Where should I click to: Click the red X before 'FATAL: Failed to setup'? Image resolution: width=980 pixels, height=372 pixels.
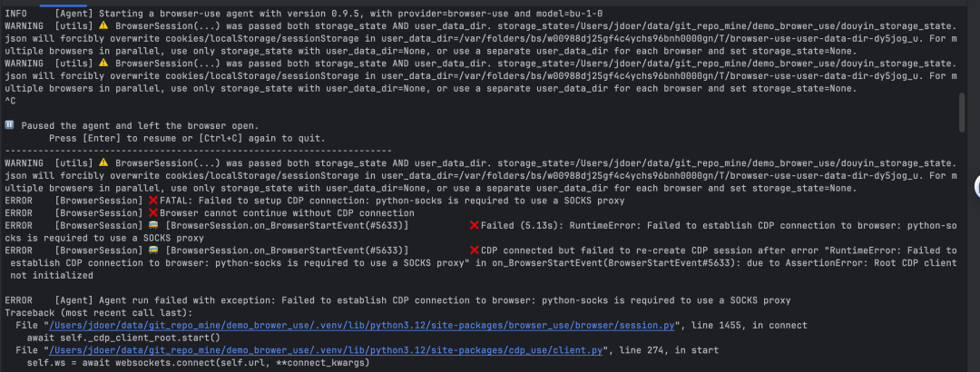coord(152,200)
